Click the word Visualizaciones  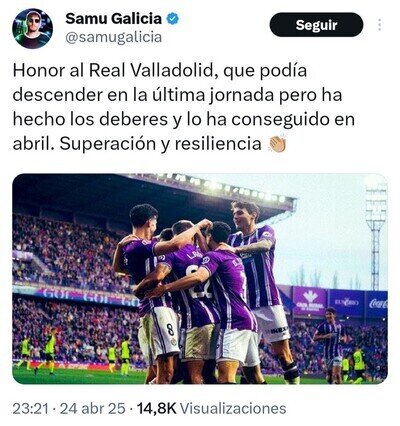coord(235,408)
